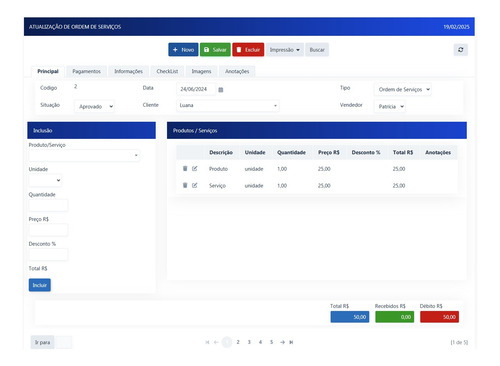Click the Quantidade input field
Screen dimensions: 500x366
pos(48,205)
